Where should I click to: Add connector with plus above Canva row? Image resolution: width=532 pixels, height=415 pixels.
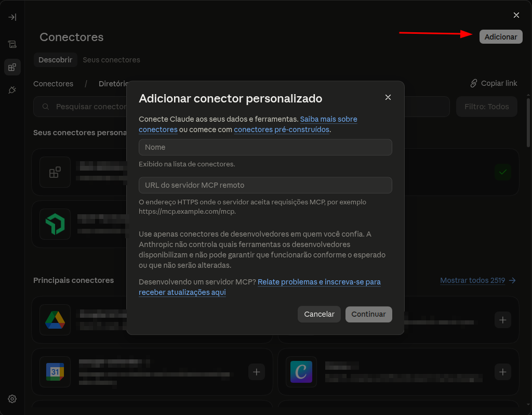tap(502, 320)
